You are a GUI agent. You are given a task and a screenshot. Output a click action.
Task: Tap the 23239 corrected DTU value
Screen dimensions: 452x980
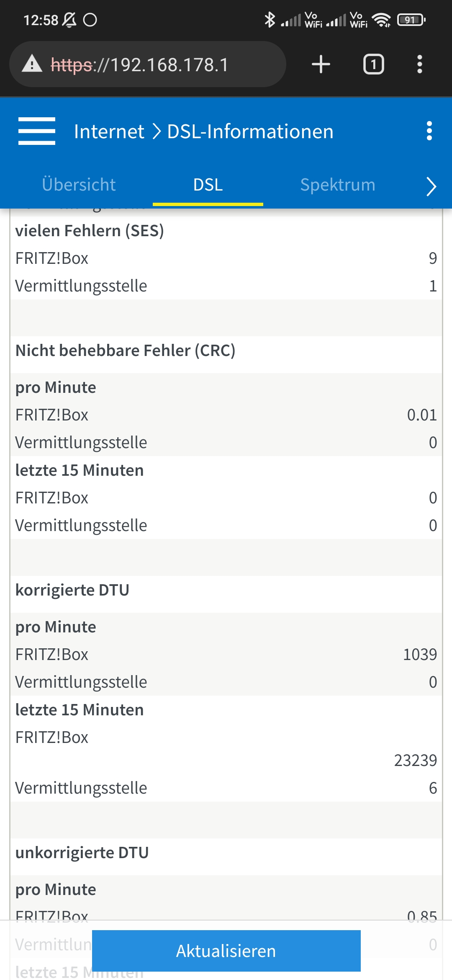pos(415,760)
